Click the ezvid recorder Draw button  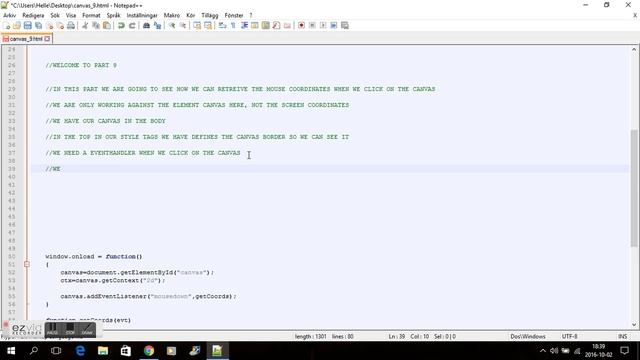pyautogui.click(x=87, y=329)
